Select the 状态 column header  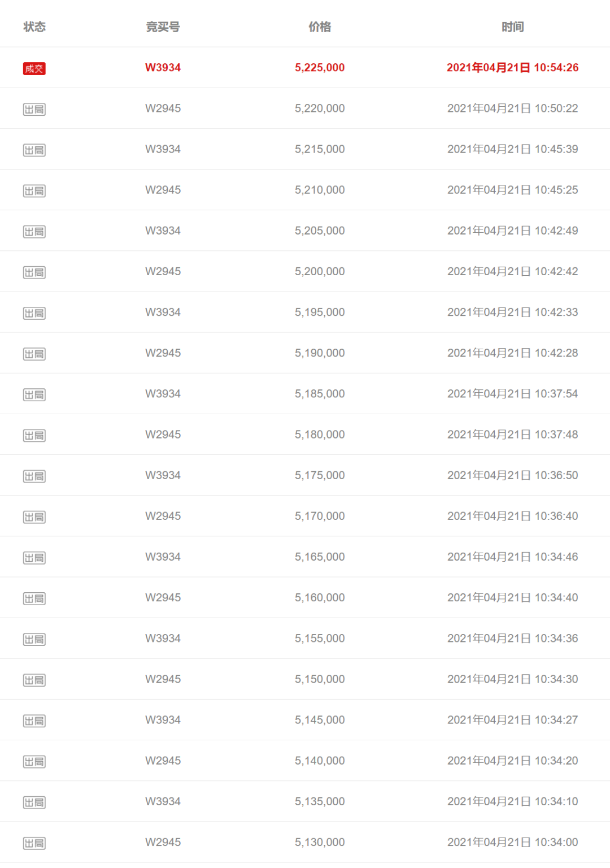pos(34,27)
